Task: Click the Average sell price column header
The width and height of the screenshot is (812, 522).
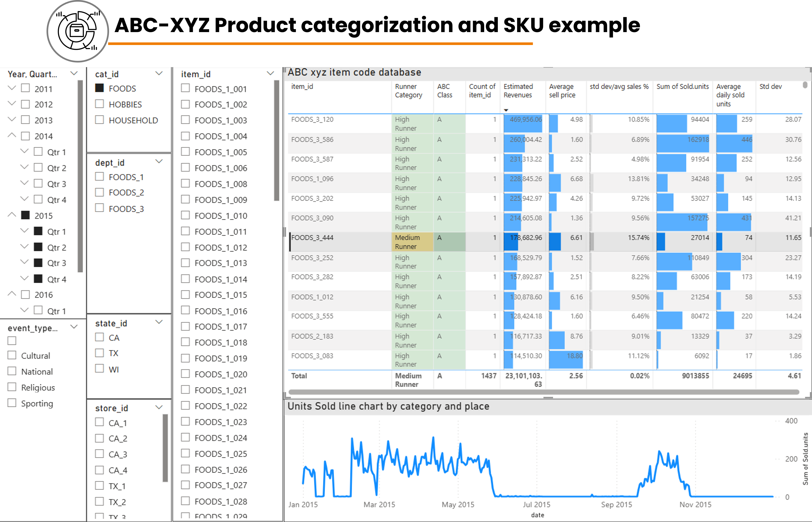Action: pyautogui.click(x=562, y=91)
